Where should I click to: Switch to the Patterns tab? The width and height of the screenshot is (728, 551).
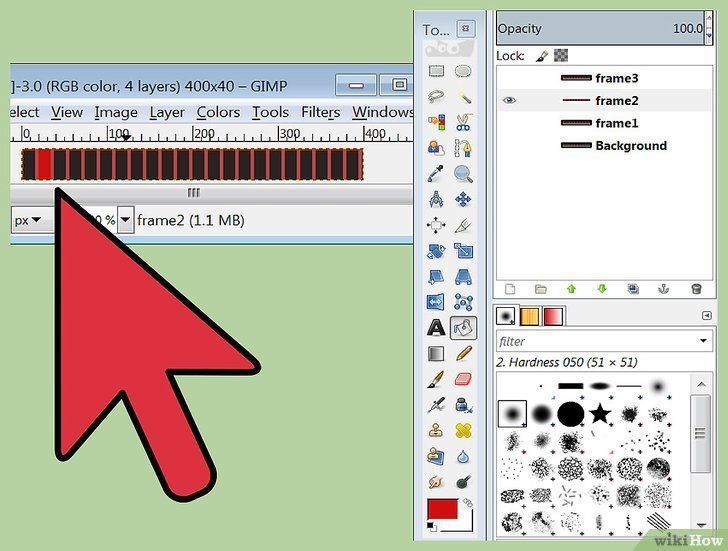coord(529,317)
